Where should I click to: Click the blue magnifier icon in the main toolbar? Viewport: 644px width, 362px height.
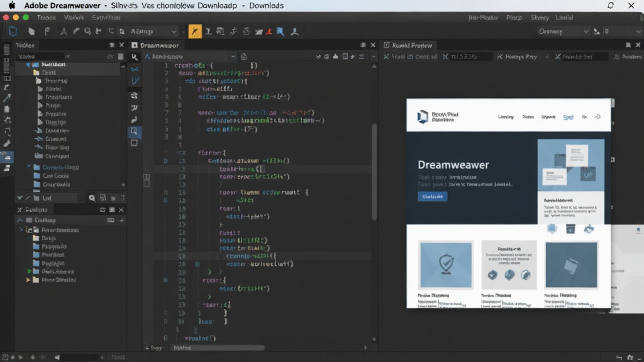pyautogui.click(x=280, y=31)
